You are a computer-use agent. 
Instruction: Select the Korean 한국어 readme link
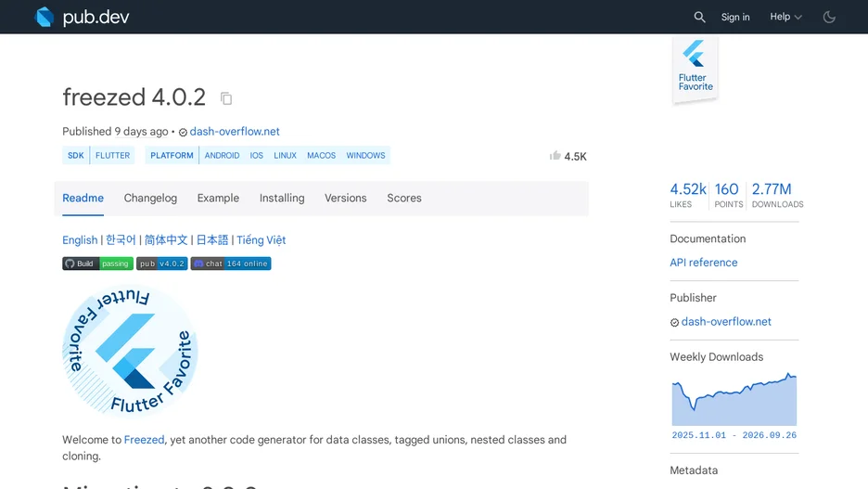point(121,239)
